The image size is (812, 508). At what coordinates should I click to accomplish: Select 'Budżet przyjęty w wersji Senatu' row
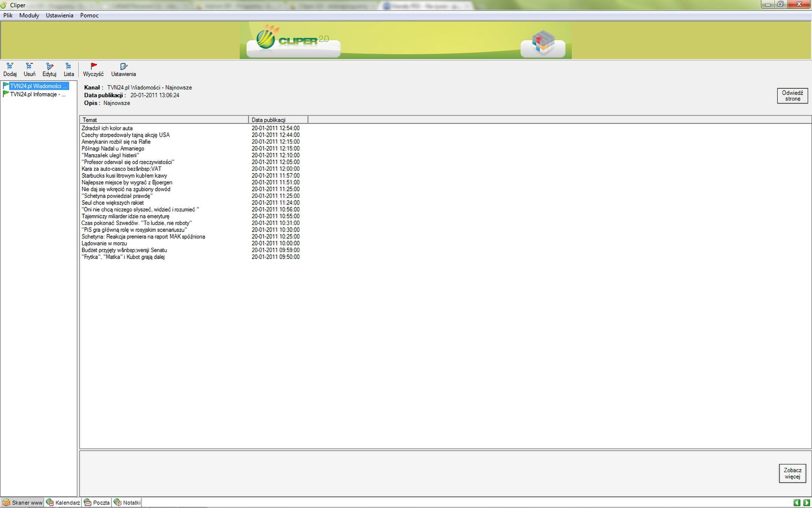124,250
